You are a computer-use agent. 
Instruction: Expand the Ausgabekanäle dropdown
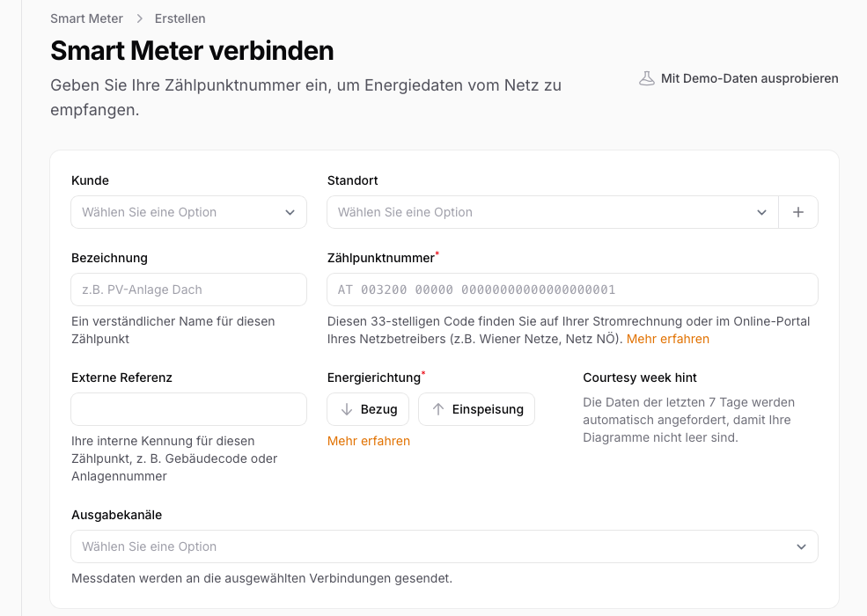point(444,546)
